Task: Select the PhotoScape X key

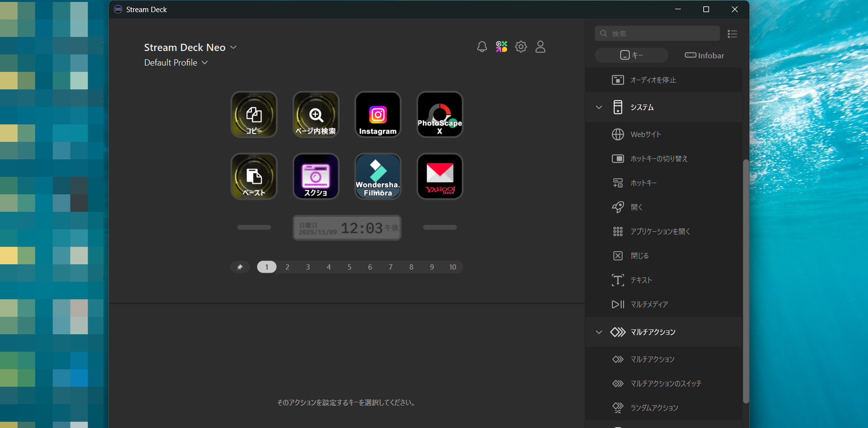Action: 440,115
